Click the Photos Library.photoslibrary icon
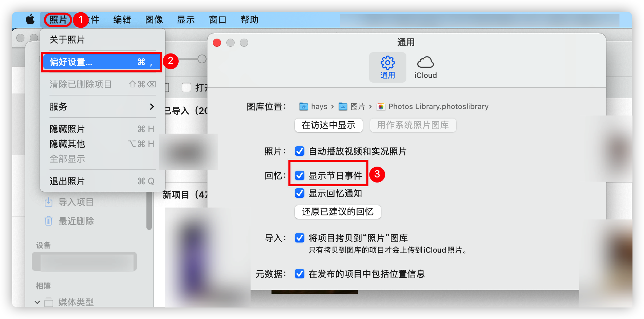The width and height of the screenshot is (644, 319). 381,107
